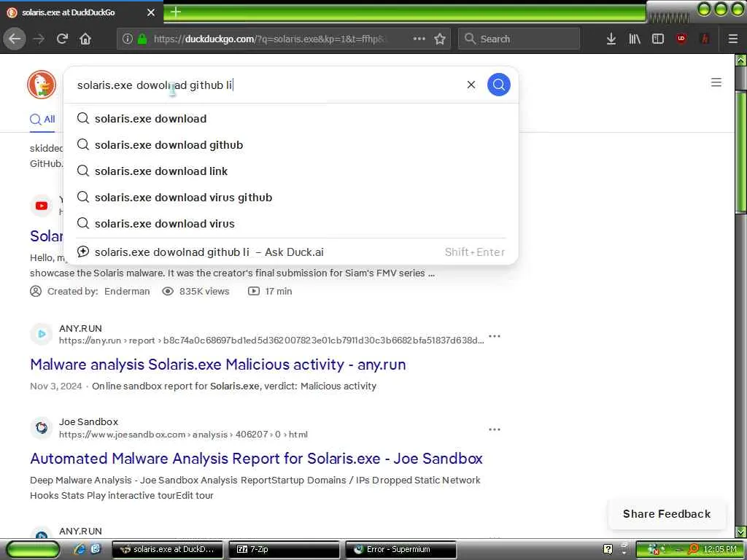
Task: Open options dots for Joe Sandbox result
Action: pos(495,429)
